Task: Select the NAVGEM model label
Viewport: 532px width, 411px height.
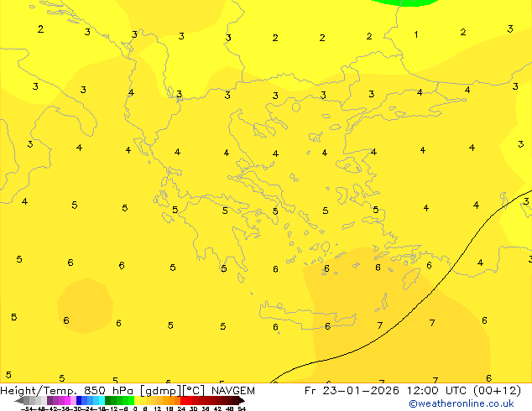Action: (x=233, y=391)
